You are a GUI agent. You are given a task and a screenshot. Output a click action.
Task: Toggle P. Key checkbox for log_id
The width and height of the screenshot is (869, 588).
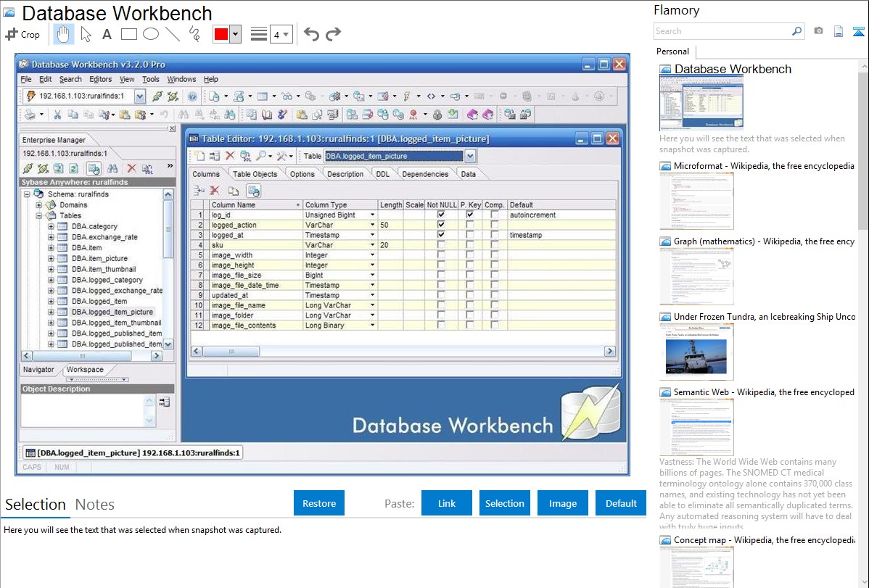click(x=470, y=215)
